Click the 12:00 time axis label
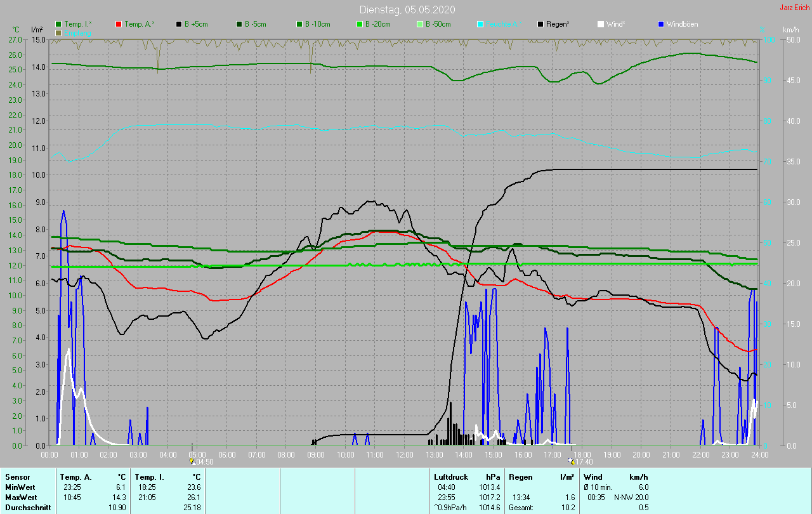Screen dimensions: 812x514 405,455
